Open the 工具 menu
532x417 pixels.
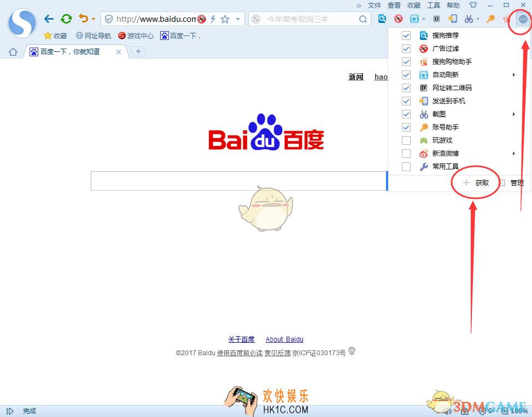[434, 5]
